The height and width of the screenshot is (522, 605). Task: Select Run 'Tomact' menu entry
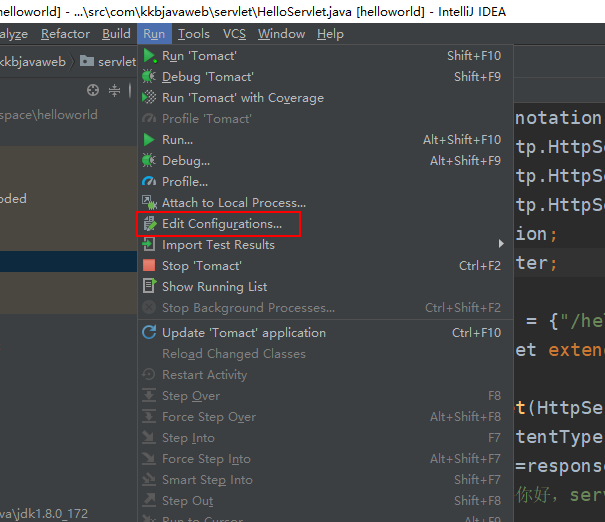click(325, 56)
